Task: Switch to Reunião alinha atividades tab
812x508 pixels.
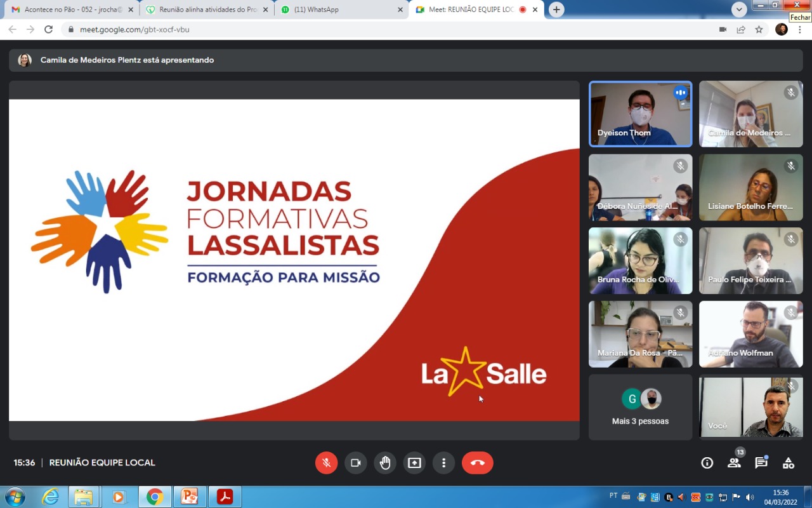Action: click(x=207, y=10)
